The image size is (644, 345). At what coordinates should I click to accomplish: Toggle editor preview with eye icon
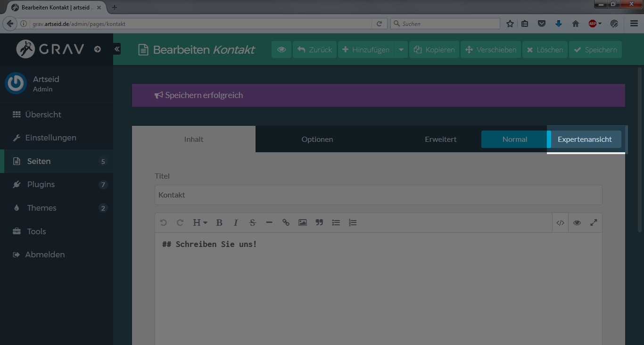pos(577,223)
